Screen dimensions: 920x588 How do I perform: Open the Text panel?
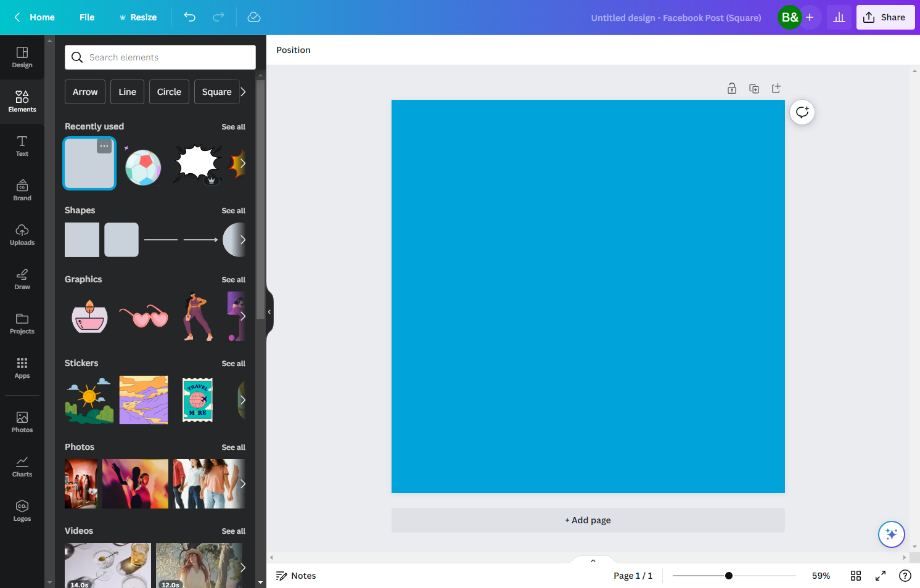click(x=22, y=146)
